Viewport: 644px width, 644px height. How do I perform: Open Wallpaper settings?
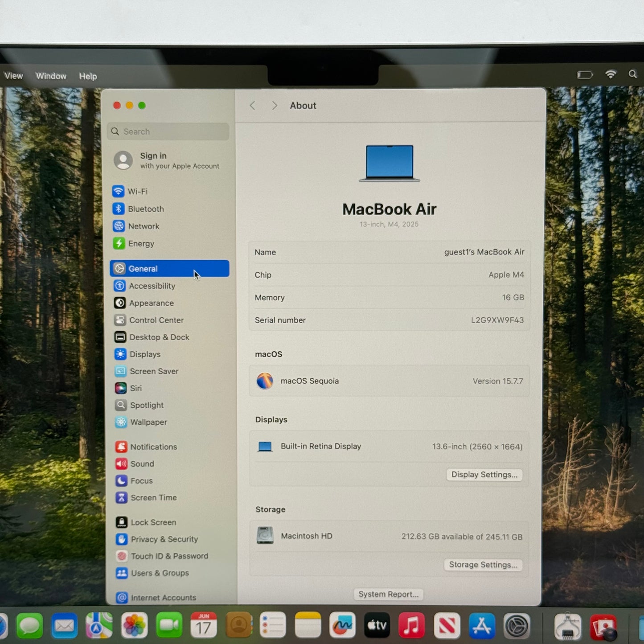tap(141, 422)
